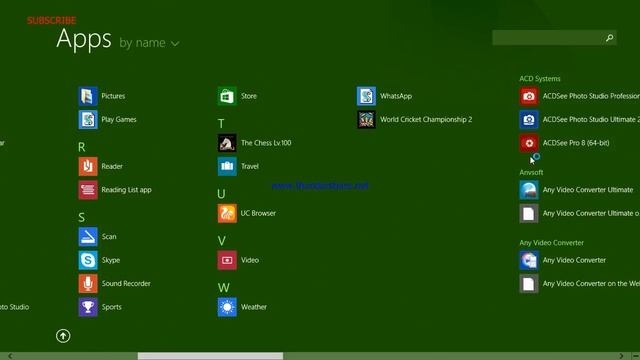Click the Anvsoft group heading
Image resolution: width=640 pixels, height=360 pixels.
tap(531, 172)
